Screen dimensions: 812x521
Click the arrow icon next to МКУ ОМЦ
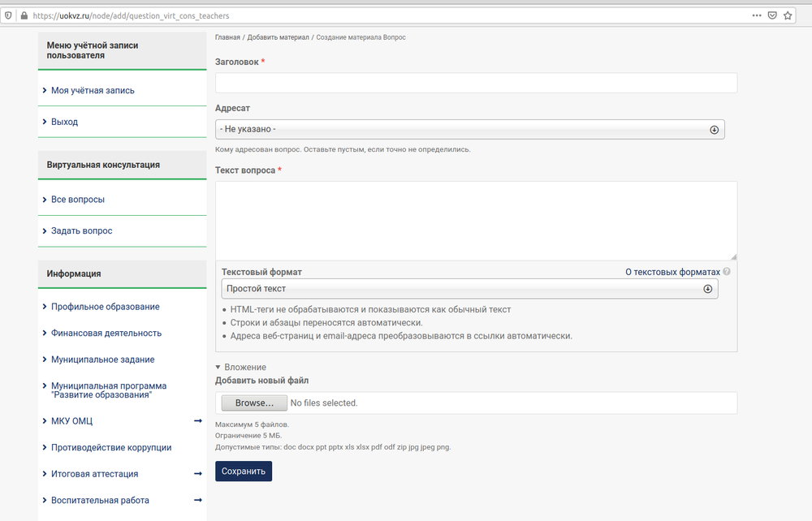[197, 420]
